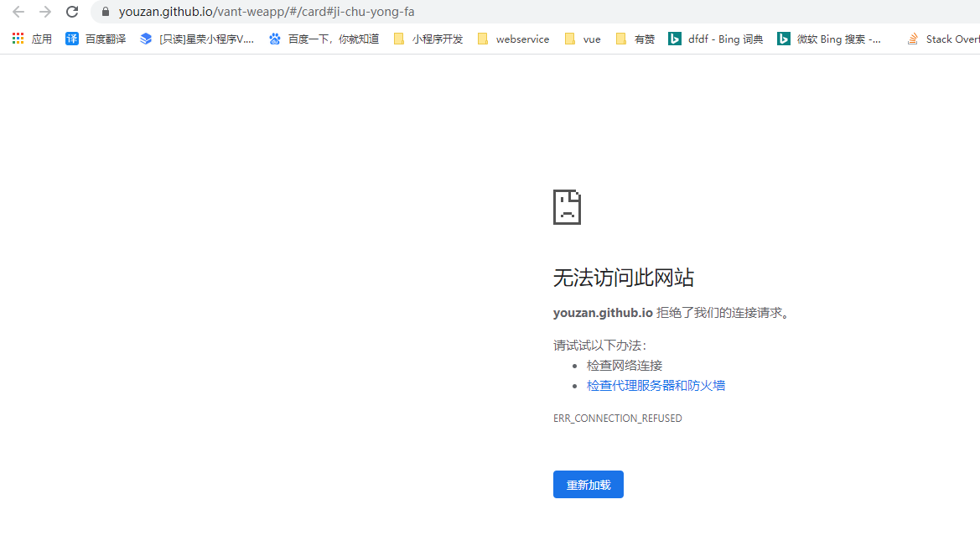This screenshot has height=541, width=980.
Task: Click the 无法访问此网站 heading
Action: click(x=624, y=277)
